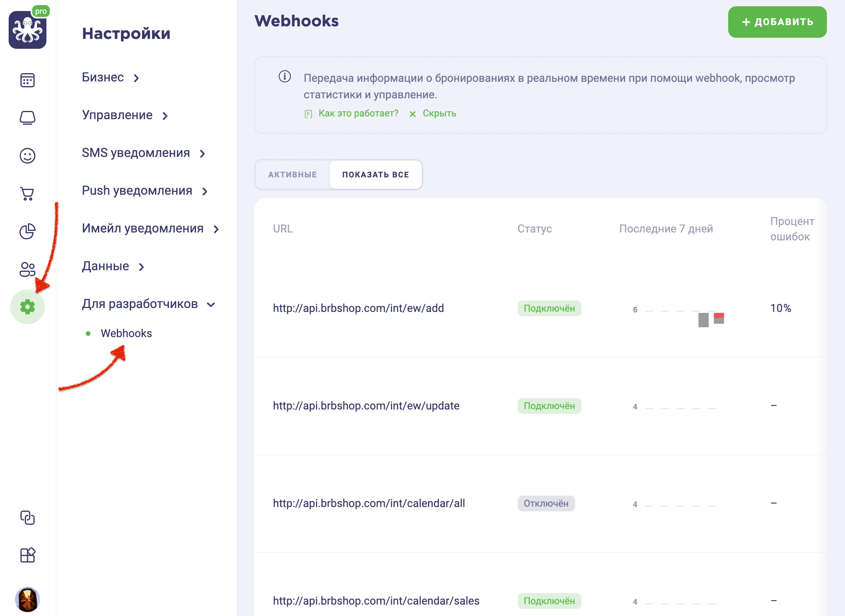845x616 pixels.
Task: Click the 7-day bar chart for ew/add
Action: pyautogui.click(x=679, y=317)
